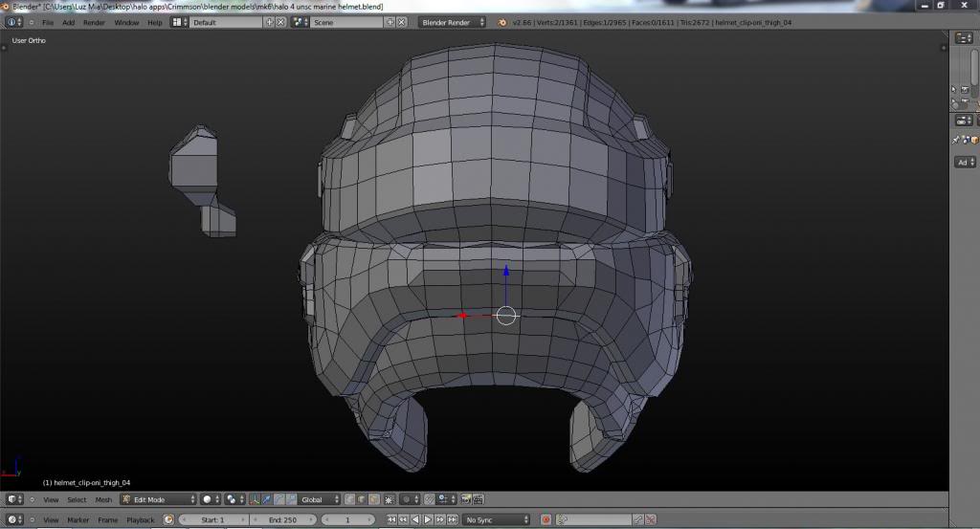Open the Mesh menu in the viewport header
Screen dimensions: 980x529
(x=102, y=499)
